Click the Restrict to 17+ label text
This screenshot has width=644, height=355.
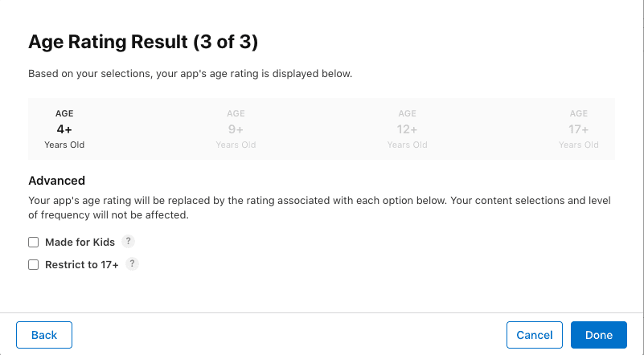coord(82,264)
